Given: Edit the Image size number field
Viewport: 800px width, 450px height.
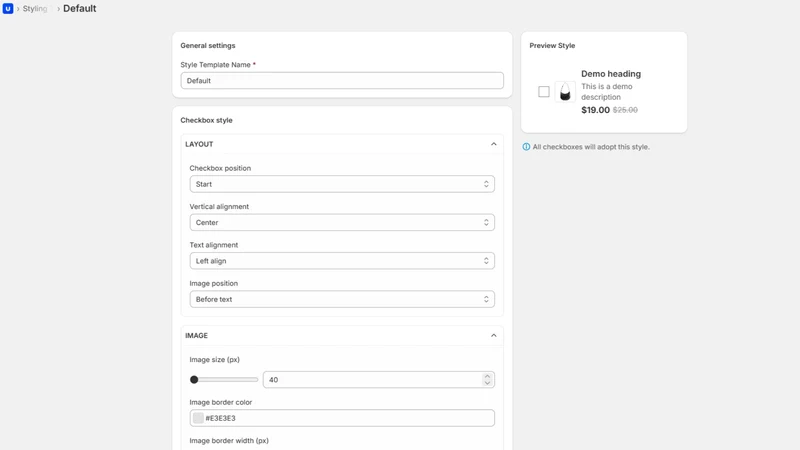Looking at the screenshot, I should click(x=379, y=380).
